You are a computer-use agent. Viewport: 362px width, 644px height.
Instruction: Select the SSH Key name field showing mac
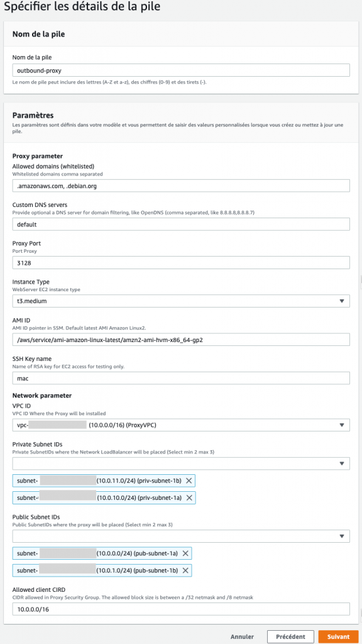coord(181,377)
